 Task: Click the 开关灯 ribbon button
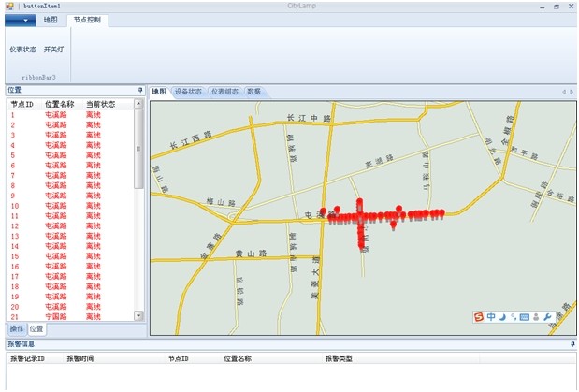(54, 50)
